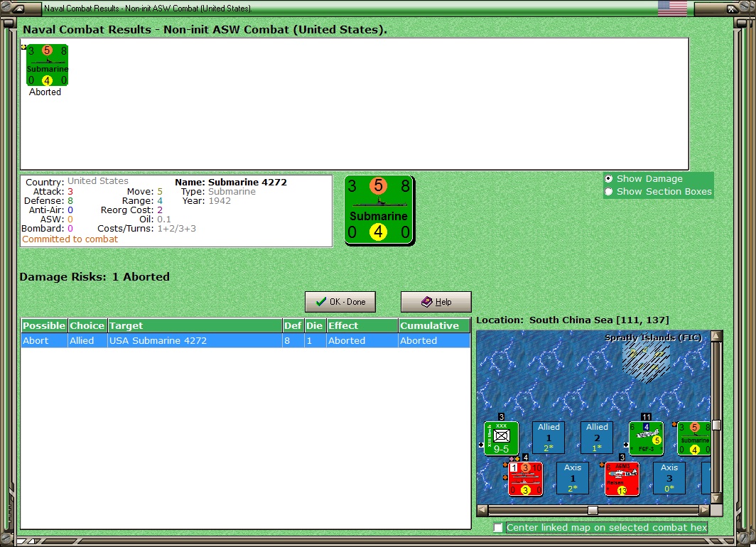This screenshot has width=756, height=547.
Task: Enable Center linked map on selected combat hex
Action: (498, 528)
